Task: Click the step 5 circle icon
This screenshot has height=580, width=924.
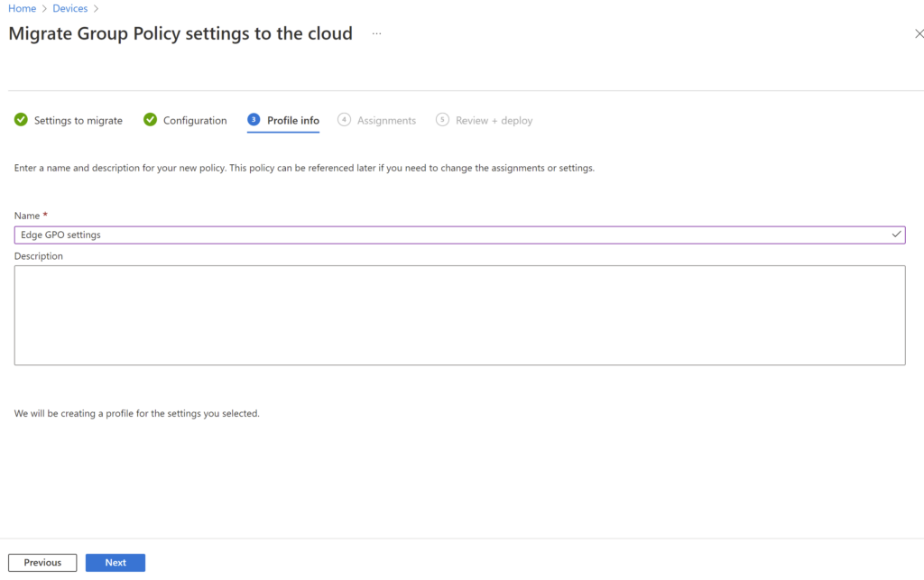Action: [x=442, y=120]
